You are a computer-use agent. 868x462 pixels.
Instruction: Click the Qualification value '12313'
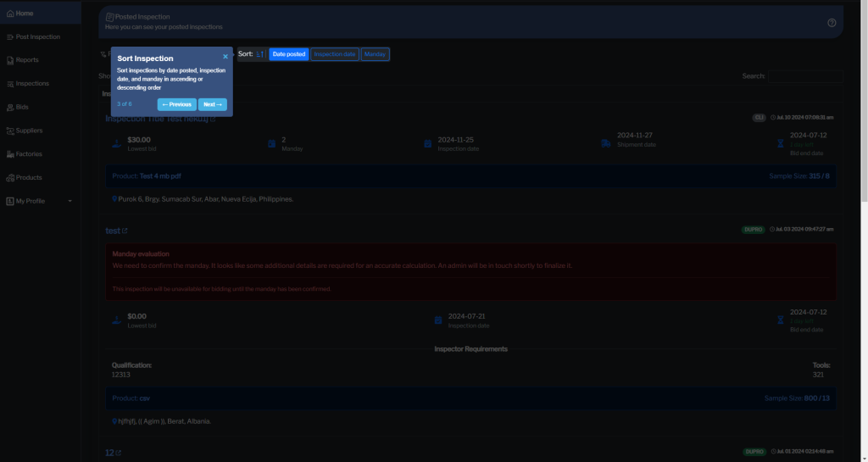[120, 375]
